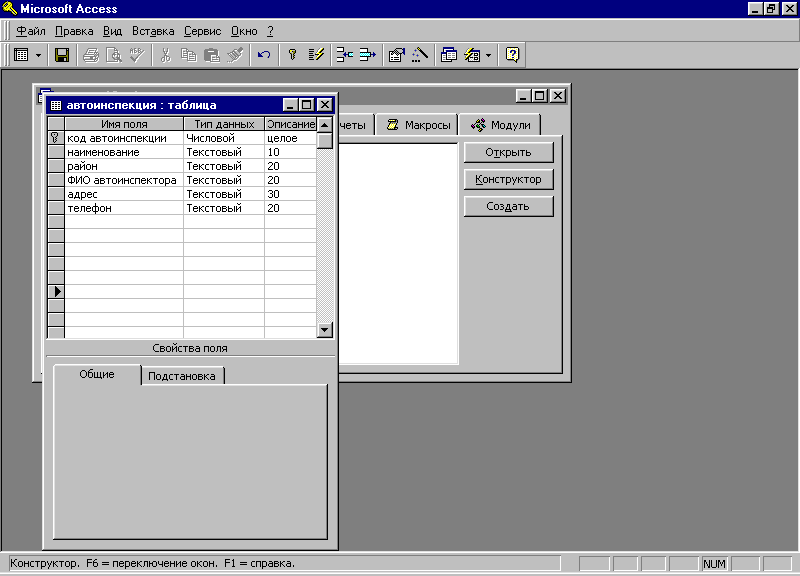Image resolution: width=800 pixels, height=576 pixels.
Task: Click the 'Имя поля' column header
Action: tap(124, 124)
